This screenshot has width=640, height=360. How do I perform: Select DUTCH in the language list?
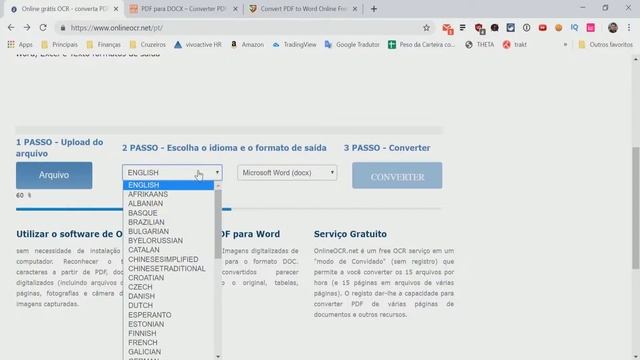[168, 306]
